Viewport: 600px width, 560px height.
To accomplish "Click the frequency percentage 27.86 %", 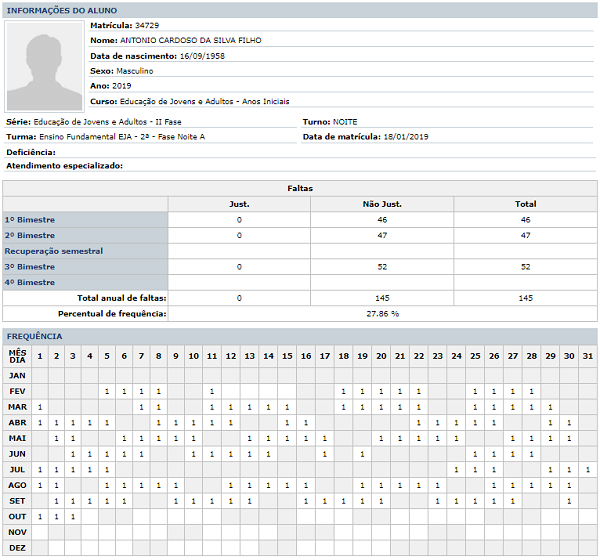I will pos(382,314).
